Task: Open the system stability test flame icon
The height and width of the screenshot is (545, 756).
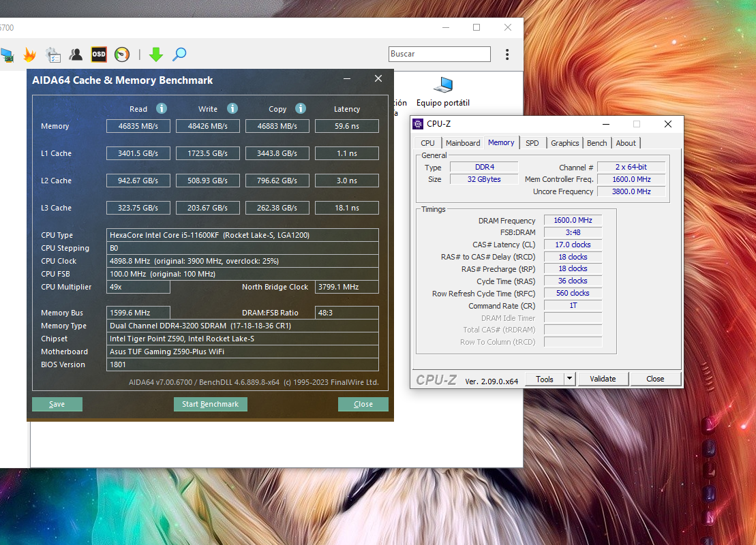Action: (x=29, y=54)
